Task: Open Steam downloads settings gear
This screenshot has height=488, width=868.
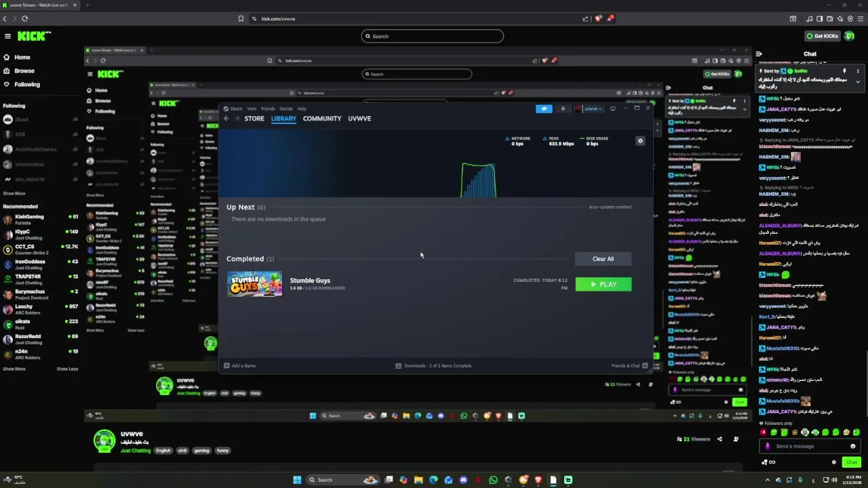Action: pos(640,141)
